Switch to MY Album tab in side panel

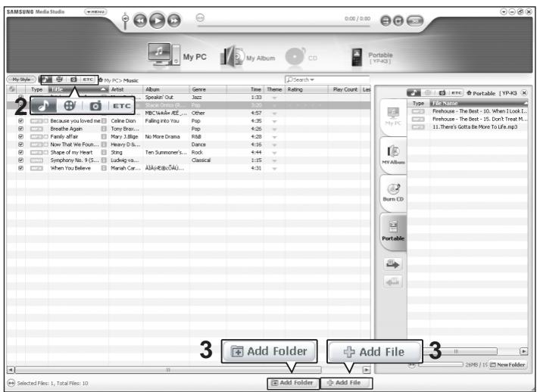coord(393,155)
